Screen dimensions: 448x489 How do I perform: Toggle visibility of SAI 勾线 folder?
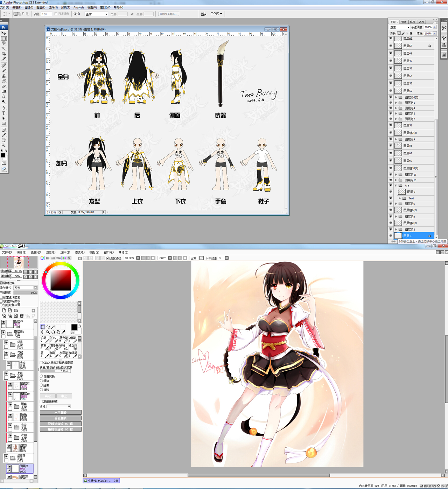(6, 353)
